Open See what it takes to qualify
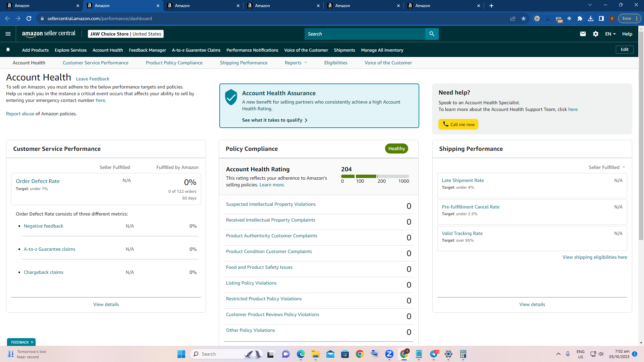644x362 pixels. [x=275, y=120]
